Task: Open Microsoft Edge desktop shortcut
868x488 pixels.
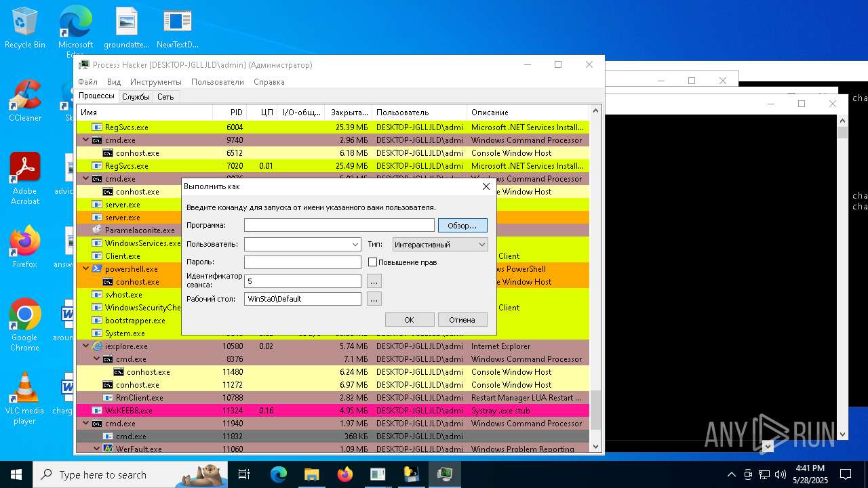Action: [x=75, y=30]
